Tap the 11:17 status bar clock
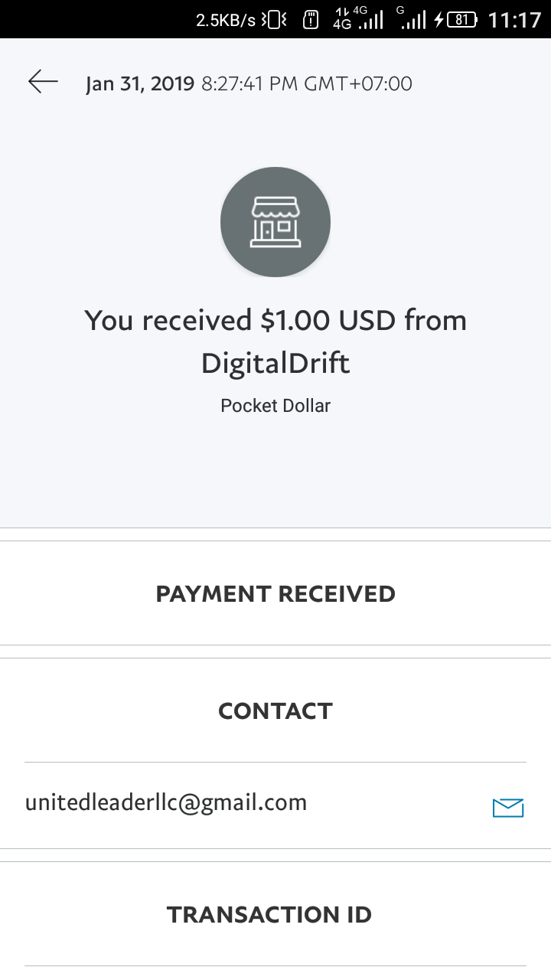The width and height of the screenshot is (551, 980). click(x=514, y=20)
